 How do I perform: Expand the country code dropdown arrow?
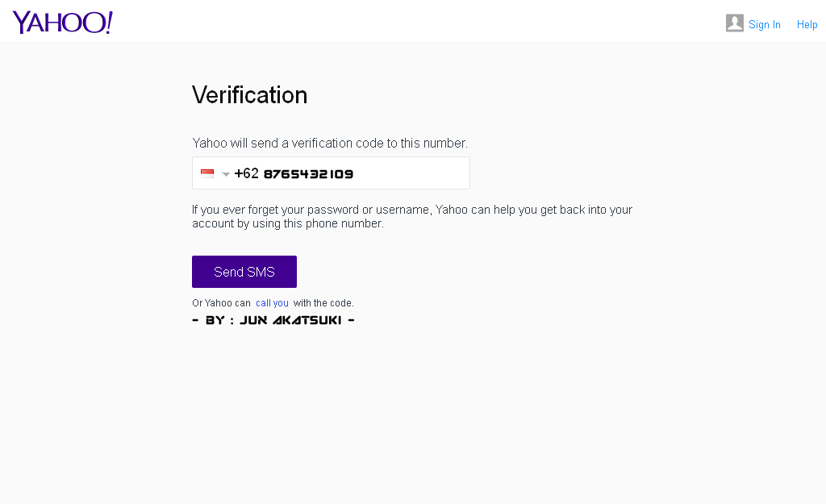(226, 174)
